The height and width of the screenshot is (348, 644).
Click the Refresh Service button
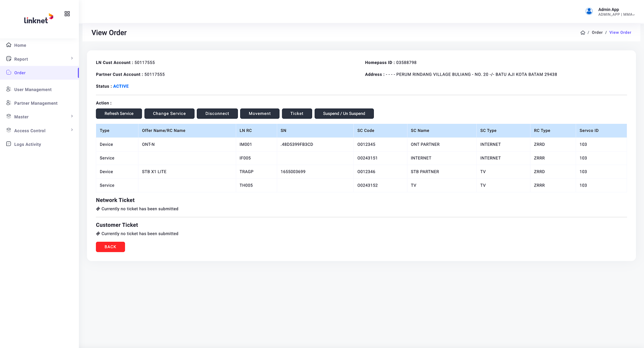119,114
